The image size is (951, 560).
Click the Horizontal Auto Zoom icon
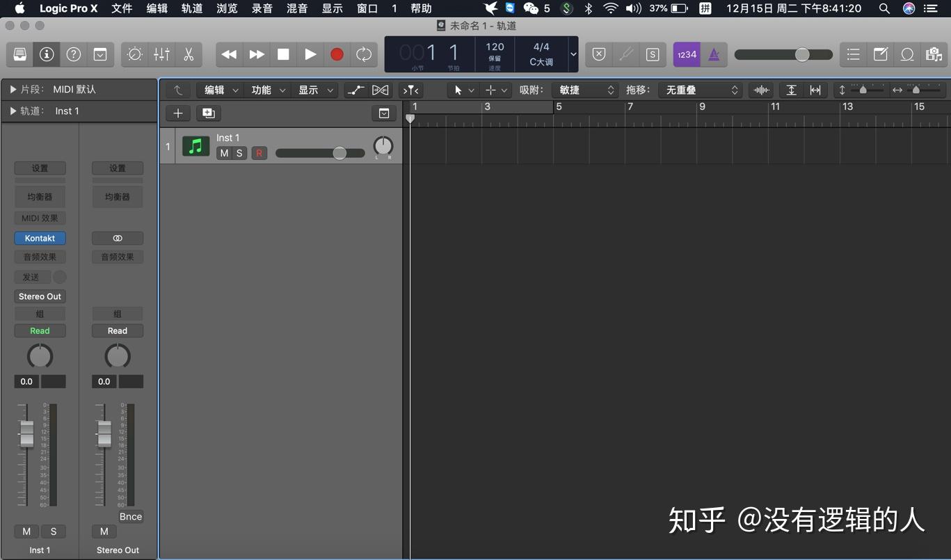click(x=815, y=90)
